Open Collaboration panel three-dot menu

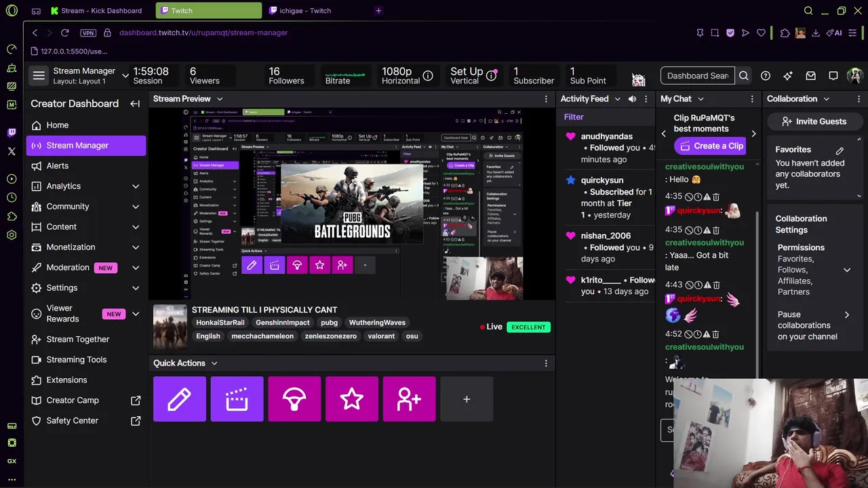tap(859, 99)
